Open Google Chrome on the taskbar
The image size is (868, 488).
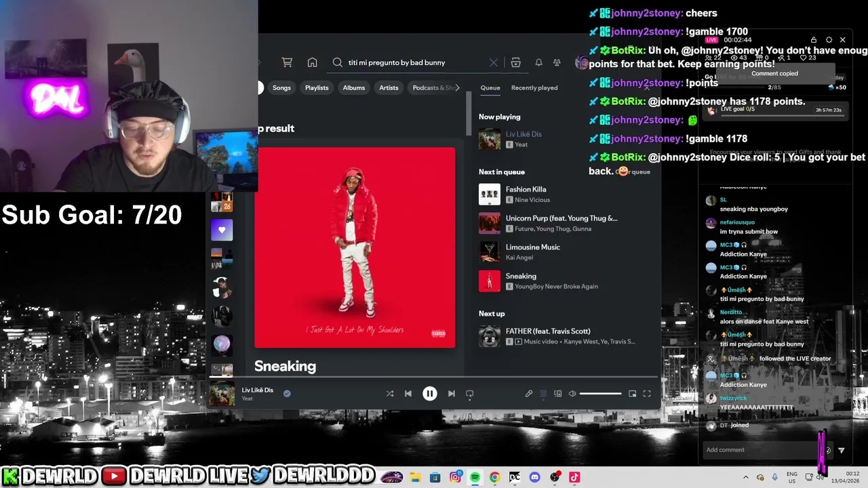point(494,477)
